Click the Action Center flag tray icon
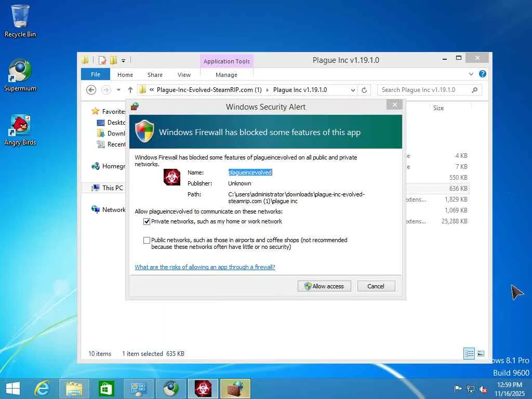The width and height of the screenshot is (532, 399). coord(458,389)
